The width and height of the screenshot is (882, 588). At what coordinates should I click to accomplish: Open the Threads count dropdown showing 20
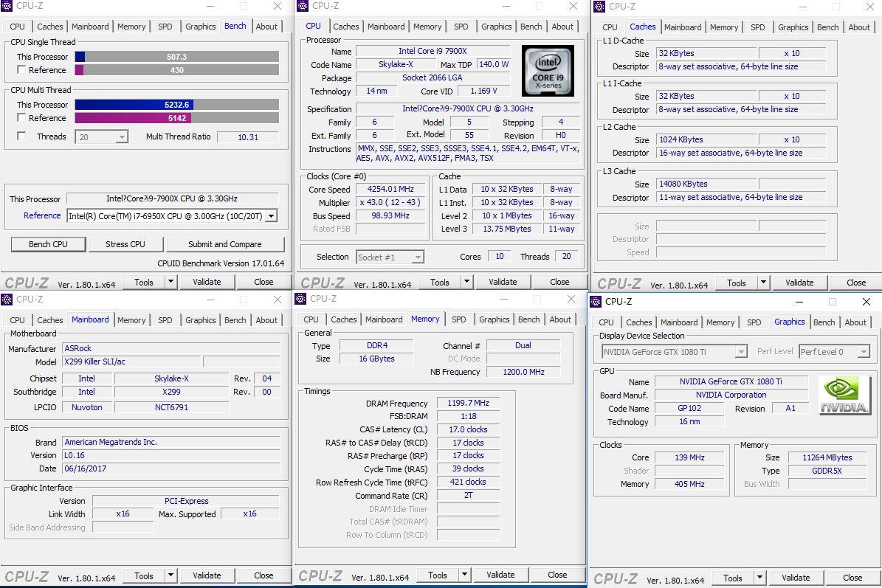[x=122, y=136]
